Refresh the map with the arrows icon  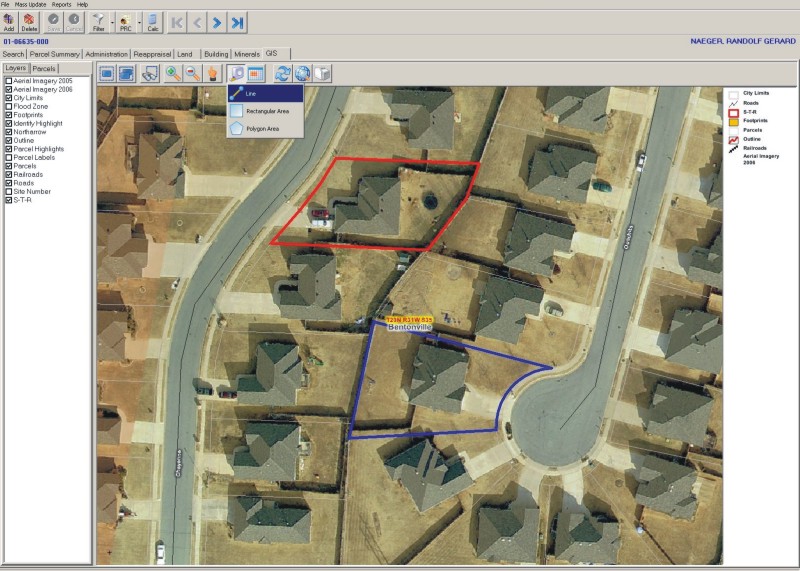[x=282, y=73]
